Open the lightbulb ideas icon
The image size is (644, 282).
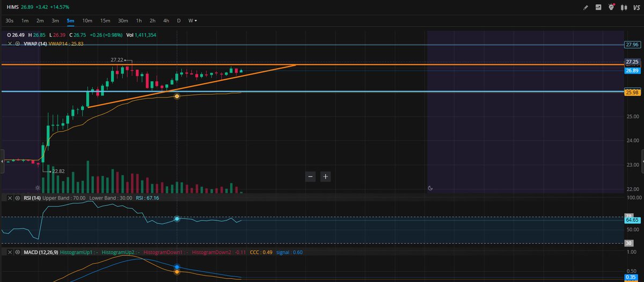point(611,8)
